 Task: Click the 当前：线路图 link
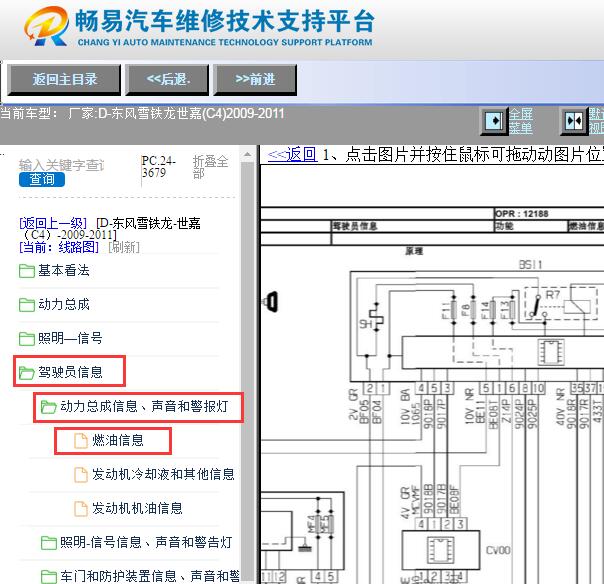pyautogui.click(x=59, y=247)
